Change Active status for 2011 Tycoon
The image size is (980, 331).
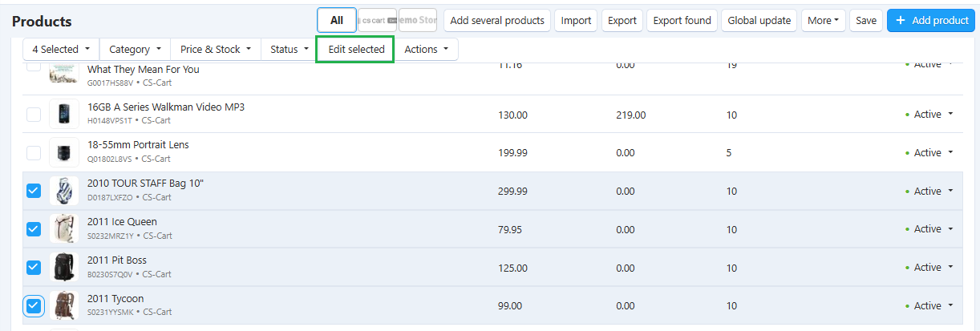930,305
